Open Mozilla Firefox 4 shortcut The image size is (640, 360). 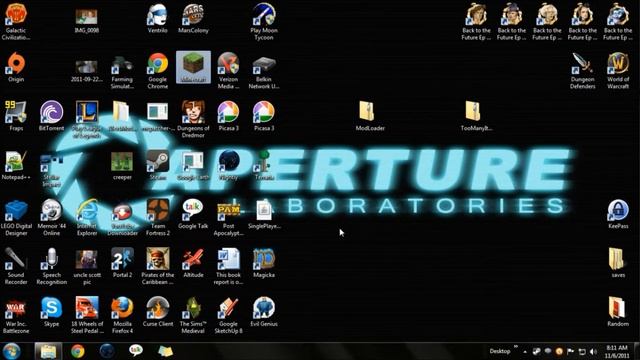click(122, 316)
